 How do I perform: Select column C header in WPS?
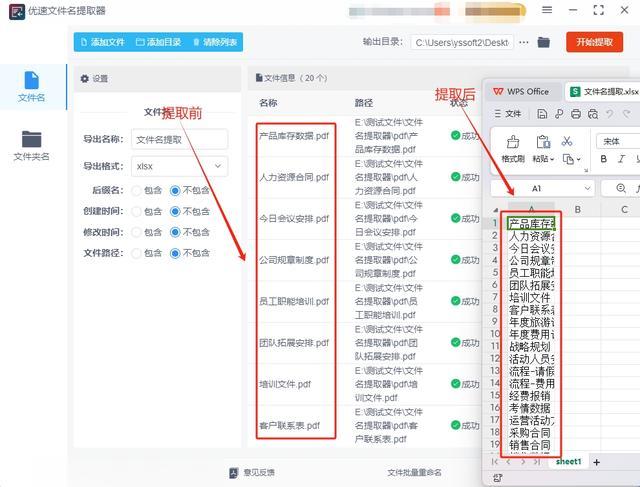point(624,209)
